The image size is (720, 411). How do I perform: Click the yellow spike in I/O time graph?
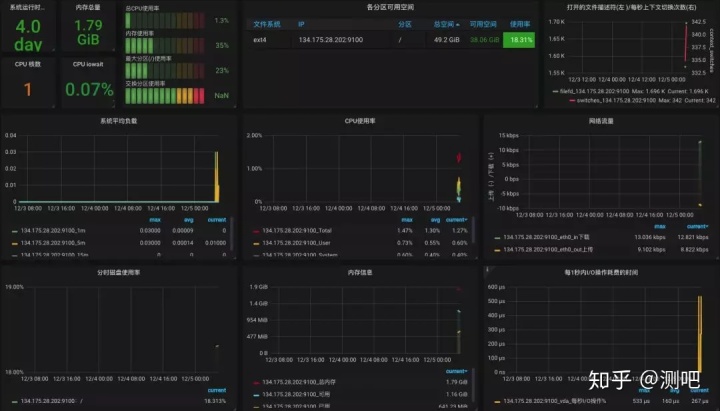click(700, 334)
